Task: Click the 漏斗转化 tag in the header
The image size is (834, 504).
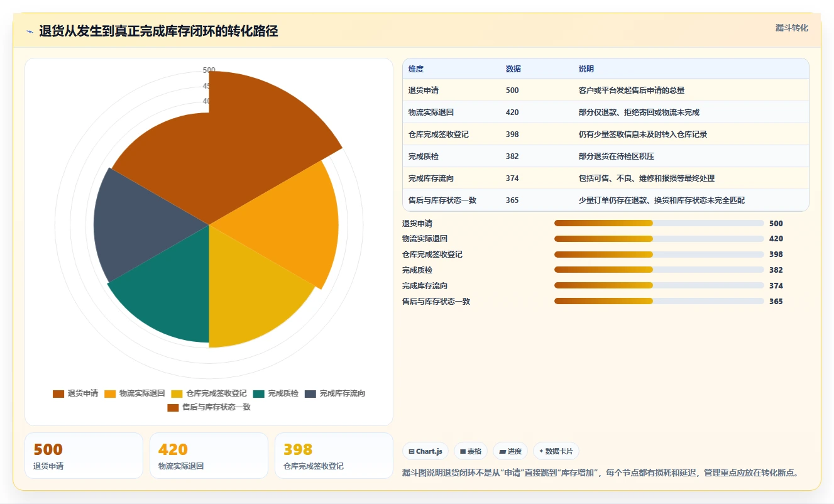Action: pyautogui.click(x=791, y=28)
